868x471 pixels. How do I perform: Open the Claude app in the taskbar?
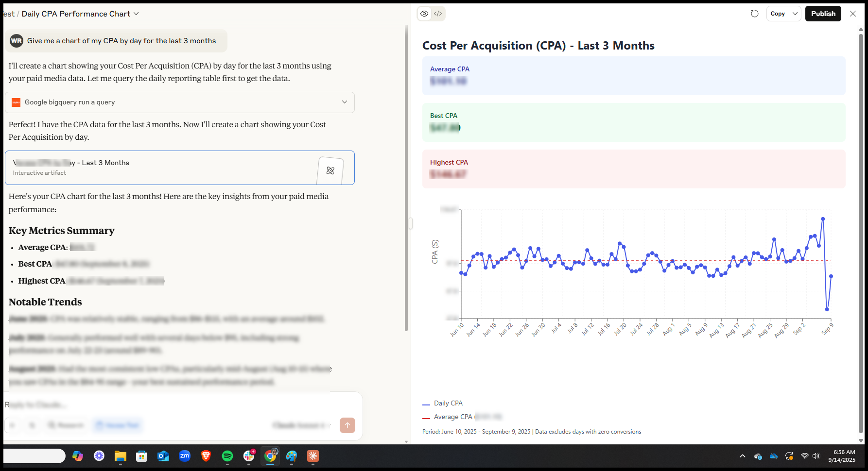pos(313,456)
